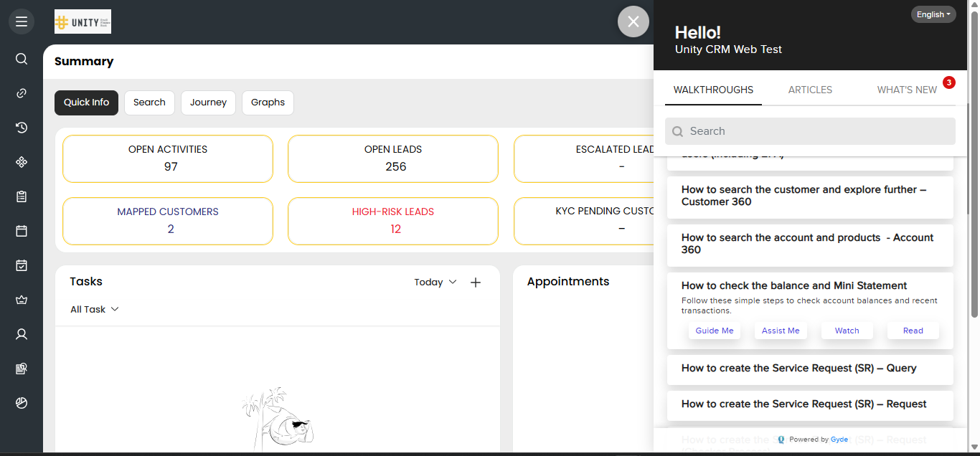980x456 pixels.
Task: Click the link icon in the sidebar
Action: click(x=21, y=92)
